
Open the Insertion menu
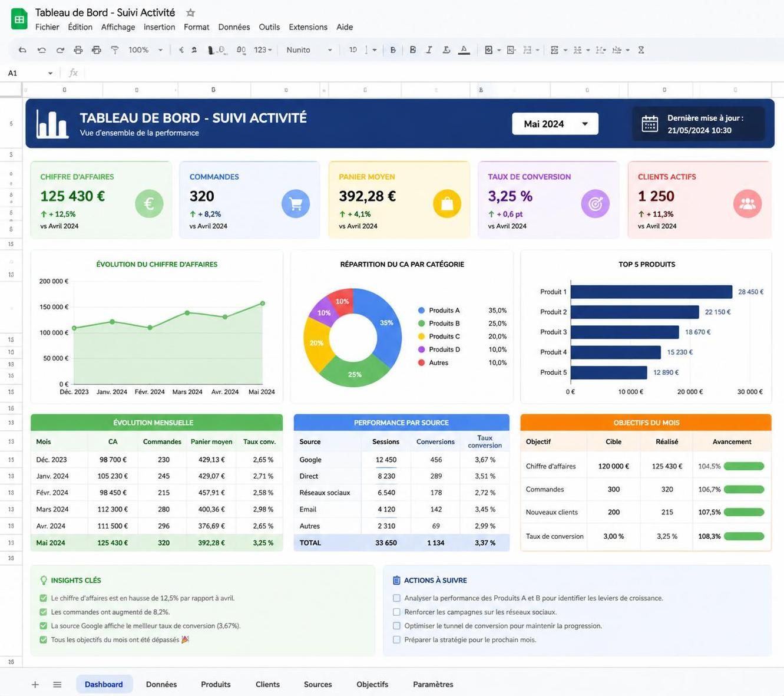(x=159, y=27)
